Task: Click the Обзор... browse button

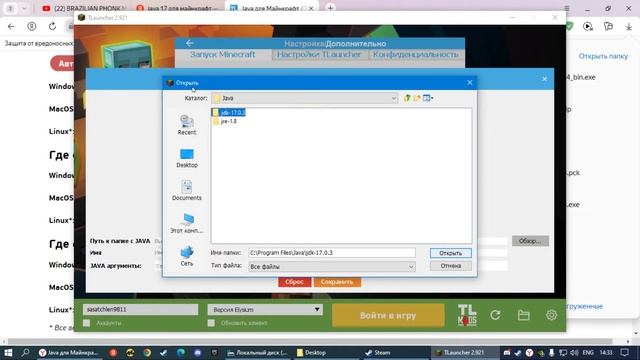Action: pyautogui.click(x=530, y=241)
